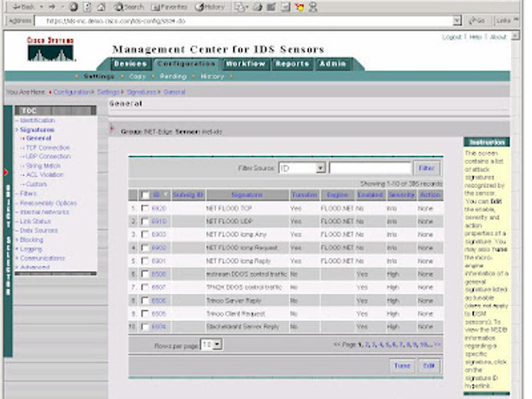Open the Pending submenu item
The height and width of the screenshot is (399, 532).
coord(173,76)
